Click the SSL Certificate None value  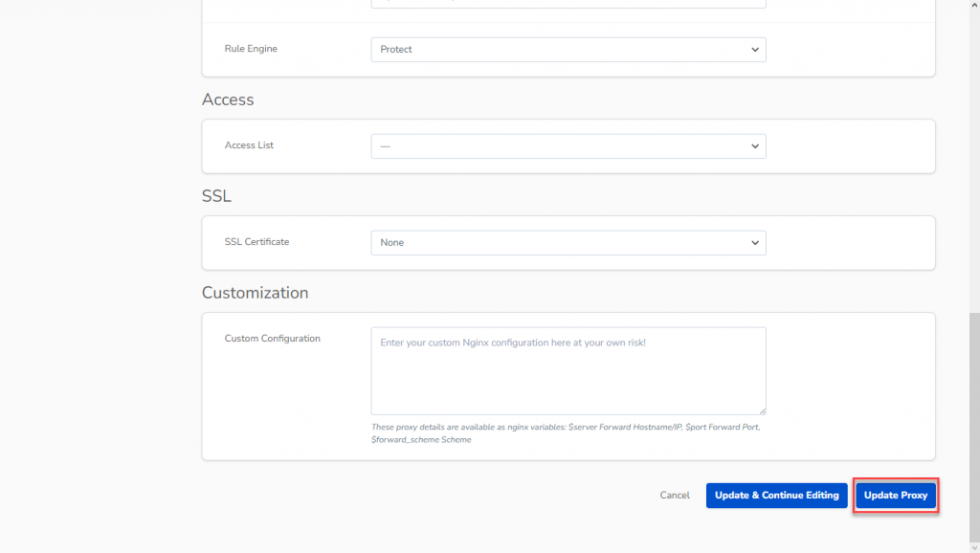[391, 242]
